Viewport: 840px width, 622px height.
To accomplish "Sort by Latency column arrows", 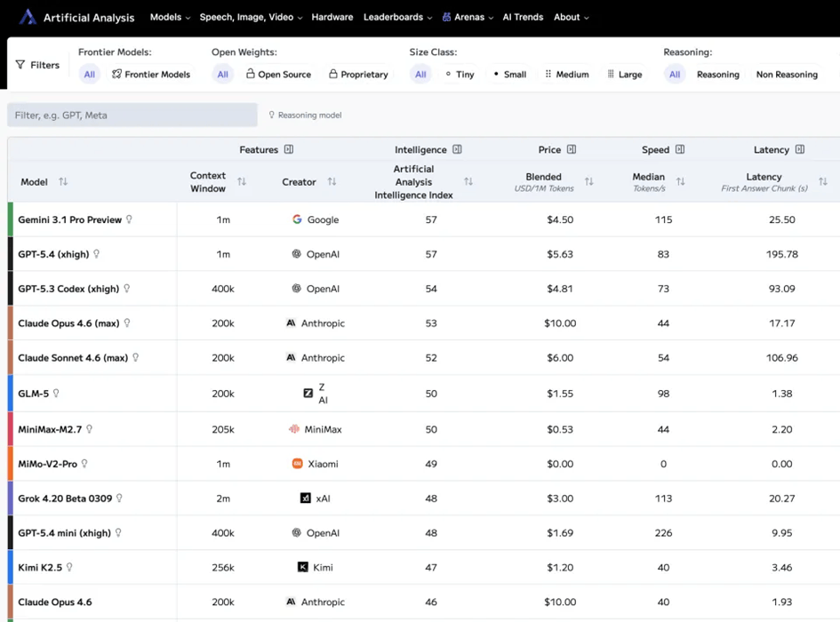I will (x=822, y=182).
